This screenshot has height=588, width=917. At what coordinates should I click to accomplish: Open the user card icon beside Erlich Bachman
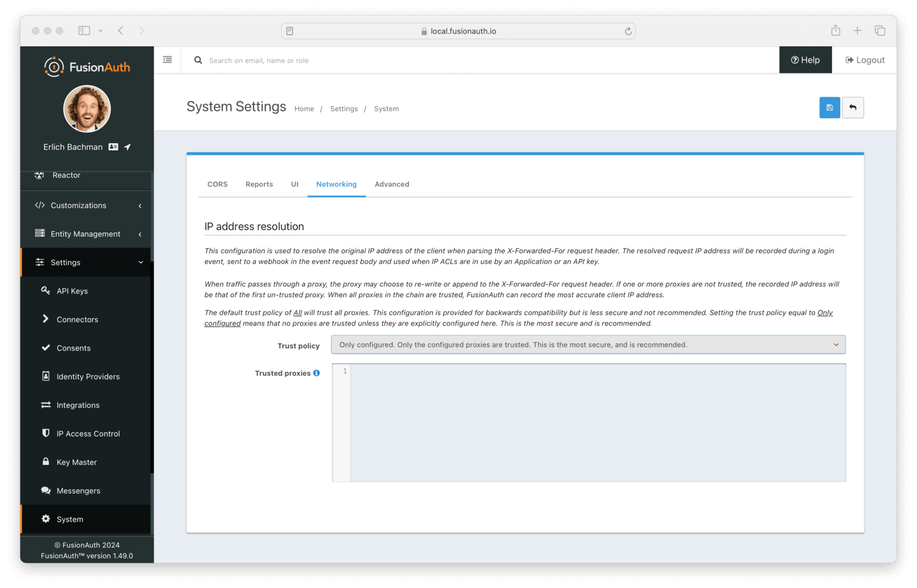coord(113,147)
